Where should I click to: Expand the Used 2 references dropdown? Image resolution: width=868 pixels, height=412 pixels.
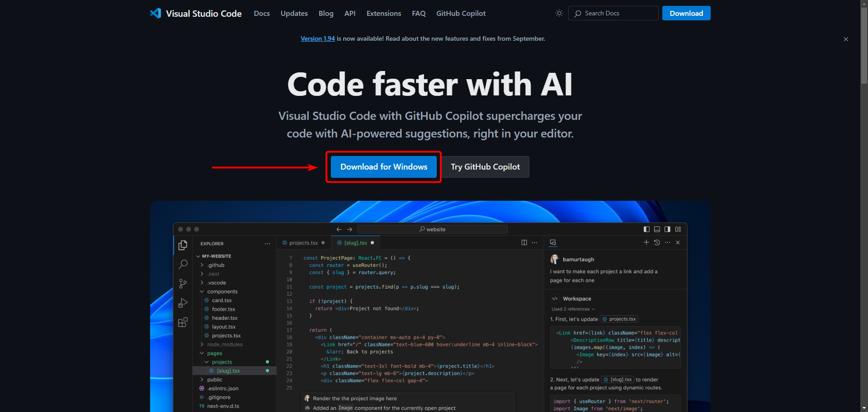[573, 309]
